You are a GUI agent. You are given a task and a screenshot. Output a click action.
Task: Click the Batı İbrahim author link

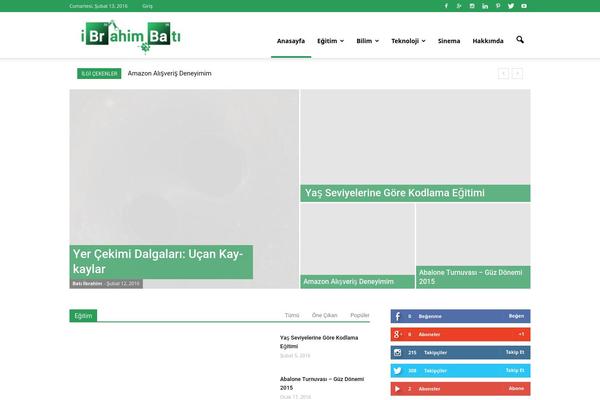[x=88, y=284]
